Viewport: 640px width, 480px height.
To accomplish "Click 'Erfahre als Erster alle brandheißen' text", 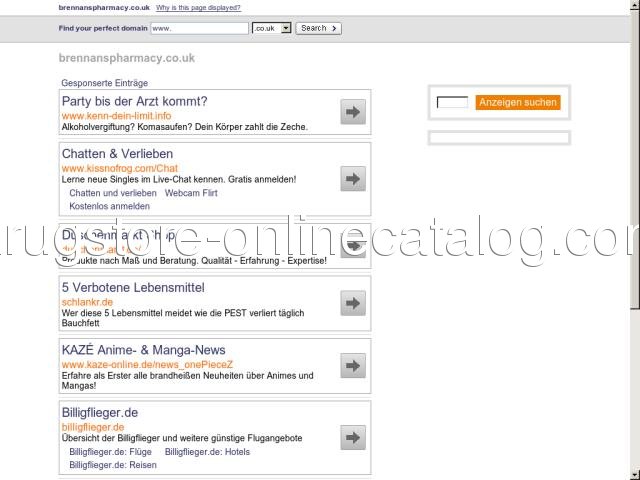I will point(188,380).
